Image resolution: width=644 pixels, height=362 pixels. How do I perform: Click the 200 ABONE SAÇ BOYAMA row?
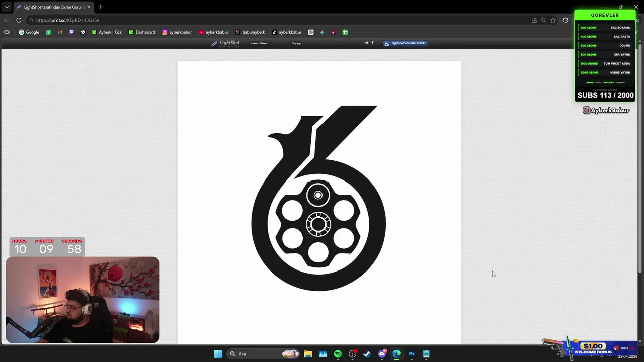605,28
